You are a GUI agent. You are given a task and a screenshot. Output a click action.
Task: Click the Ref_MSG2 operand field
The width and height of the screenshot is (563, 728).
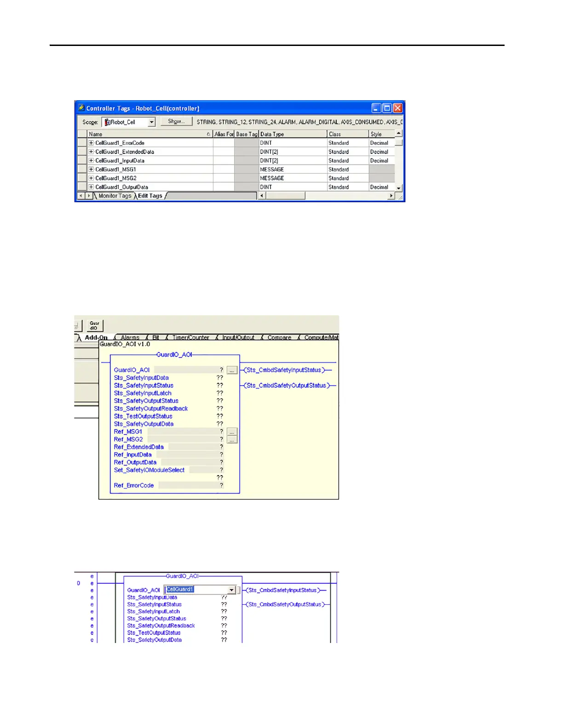(186, 439)
